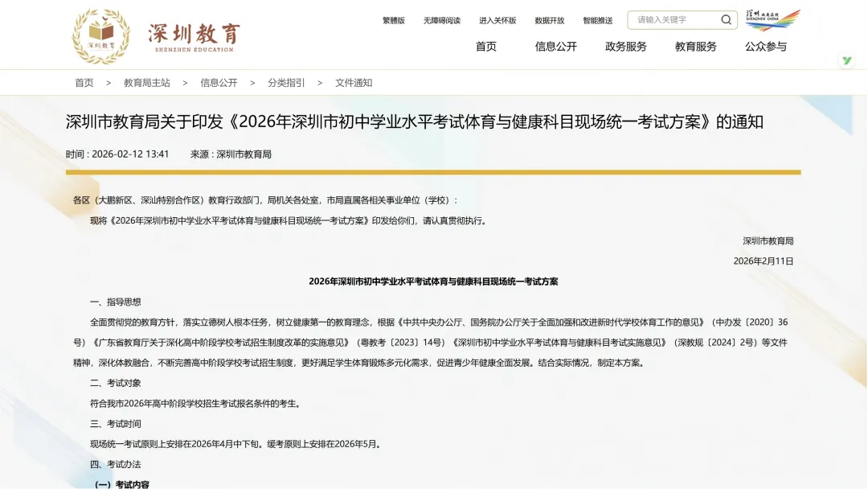The image size is (868, 489).
Task: Open 智能推送 smart push service
Action: (x=596, y=20)
